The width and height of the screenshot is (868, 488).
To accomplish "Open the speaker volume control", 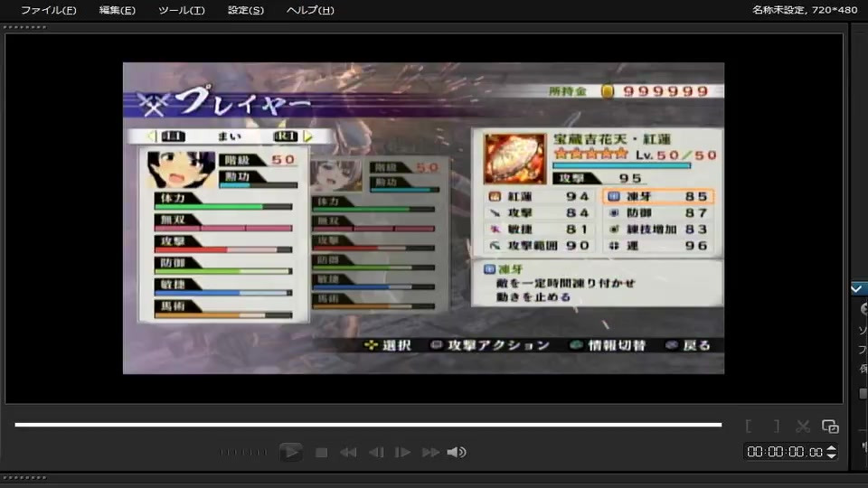I will tap(457, 453).
